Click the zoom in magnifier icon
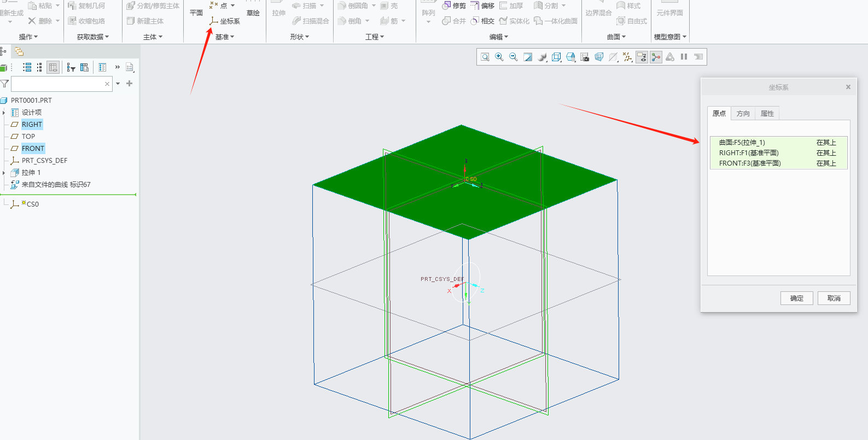 499,57
